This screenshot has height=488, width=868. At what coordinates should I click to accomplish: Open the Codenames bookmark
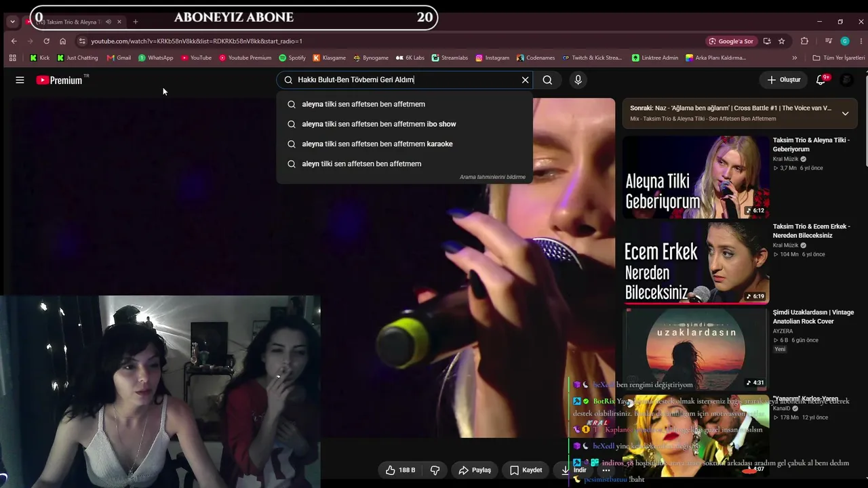point(536,58)
